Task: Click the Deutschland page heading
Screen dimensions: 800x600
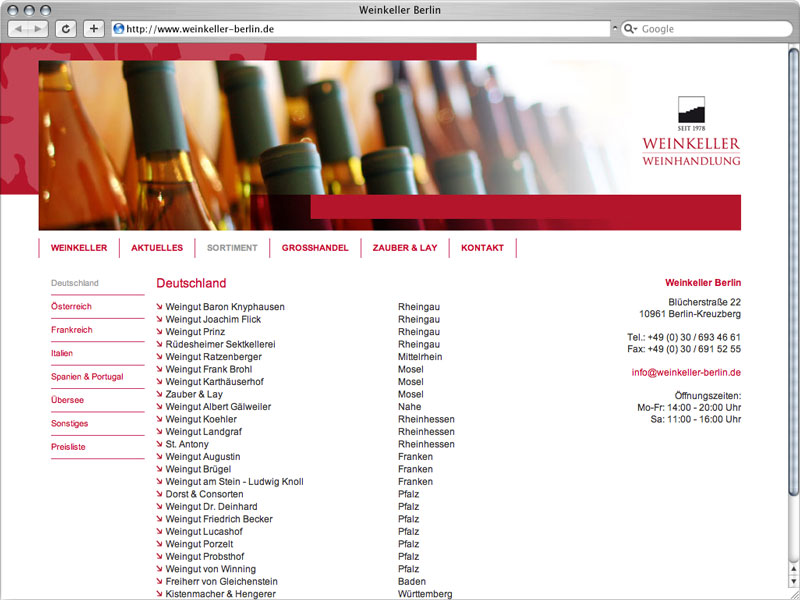Action: 191,283
